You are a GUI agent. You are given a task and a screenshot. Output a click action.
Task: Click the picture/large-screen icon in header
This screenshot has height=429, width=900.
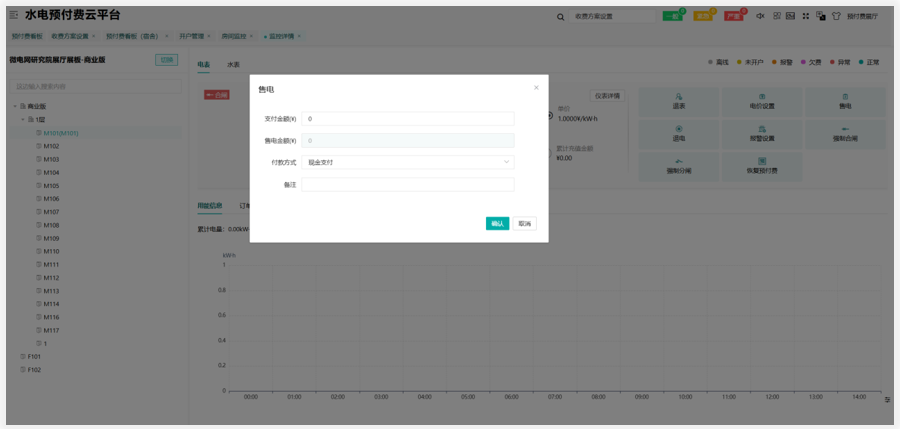point(790,16)
